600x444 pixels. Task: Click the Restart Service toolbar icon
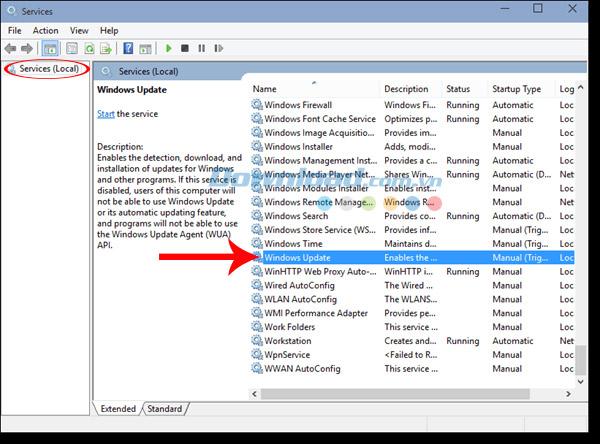(218, 48)
